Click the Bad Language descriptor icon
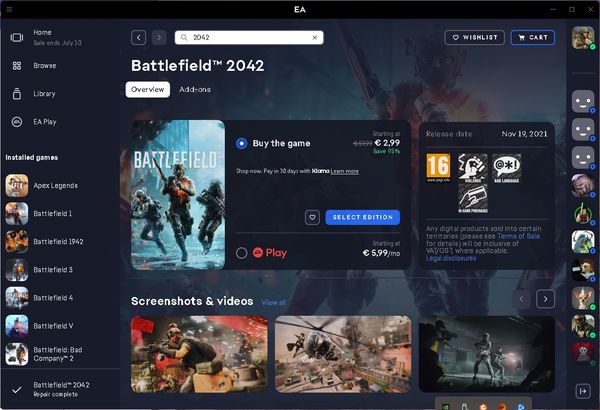 pos(506,168)
